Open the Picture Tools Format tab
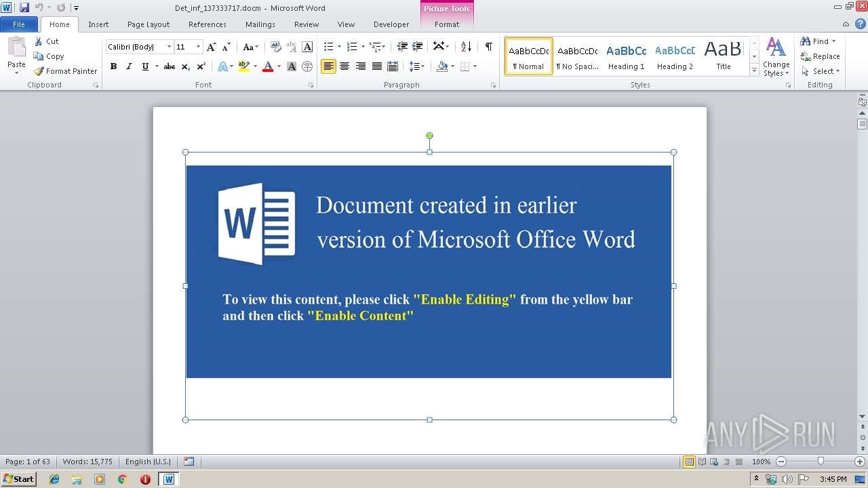This screenshot has width=868, height=488. click(447, 24)
